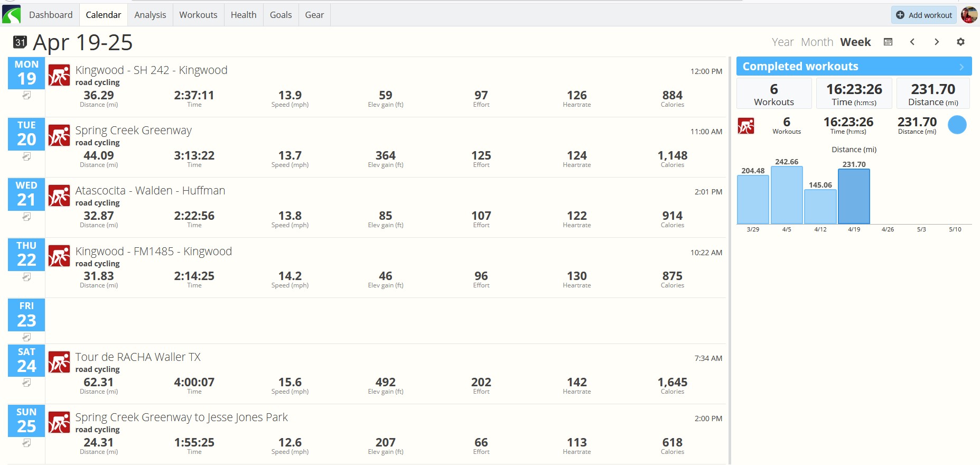Expand Completed workouts panel chevron
This screenshot has height=465, width=980.
tap(962, 67)
